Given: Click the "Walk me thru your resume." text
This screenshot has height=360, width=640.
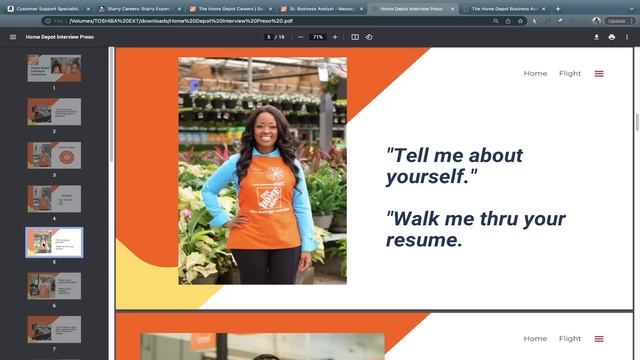Looking at the screenshot, I should (476, 229).
